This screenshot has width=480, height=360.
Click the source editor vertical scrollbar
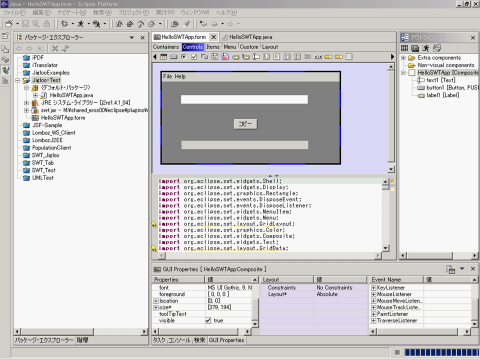coord(386,215)
